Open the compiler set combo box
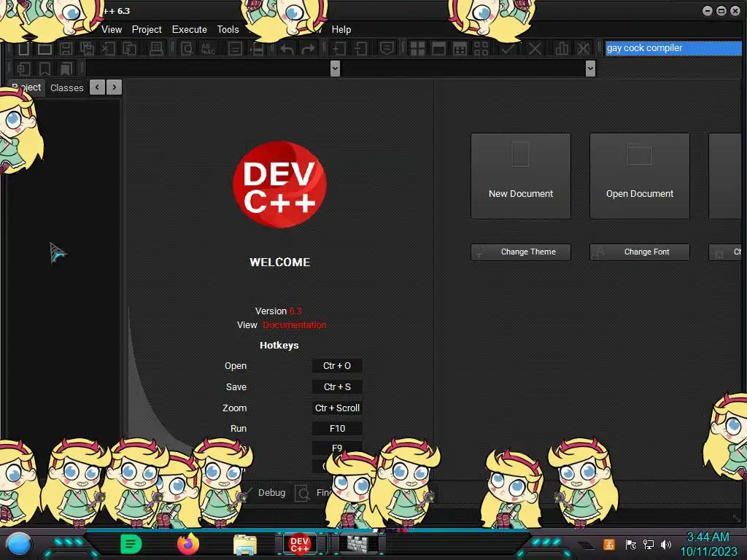 pos(673,48)
